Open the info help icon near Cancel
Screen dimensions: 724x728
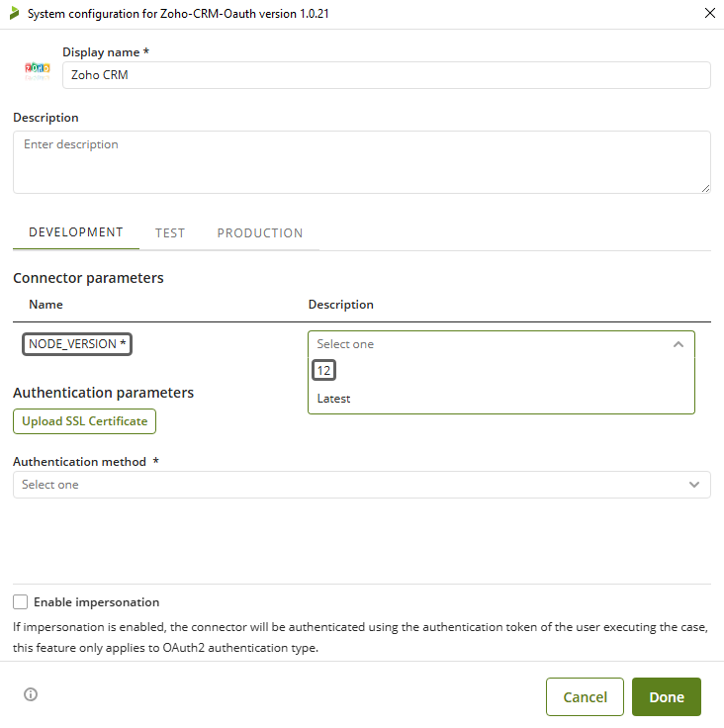[x=31, y=694]
